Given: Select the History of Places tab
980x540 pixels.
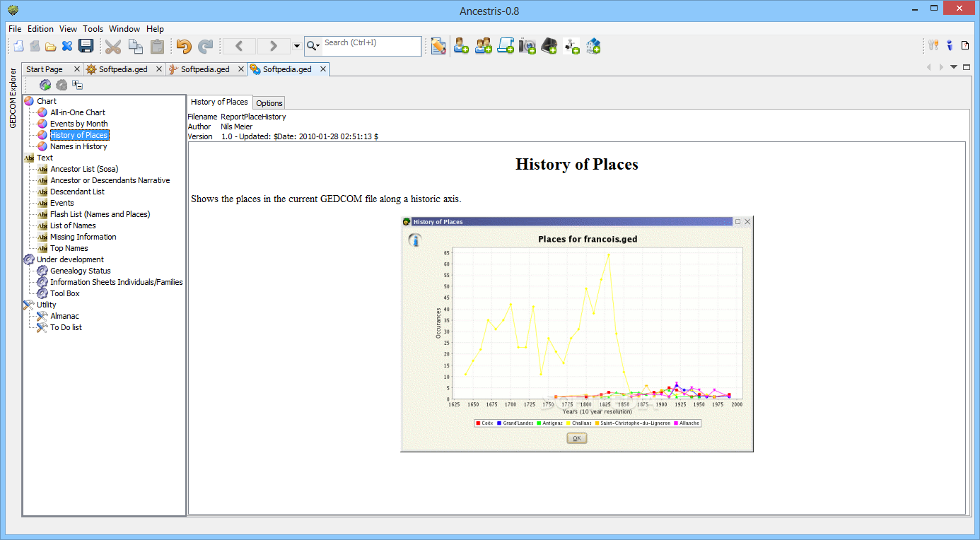Looking at the screenshot, I should point(219,102).
